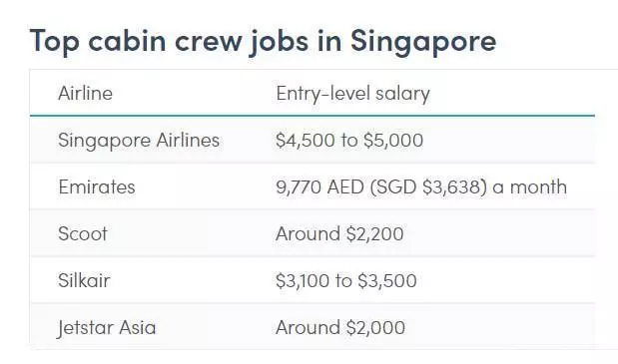Click the $4,500 to $5,000 salary cell
Screen dimensions: 618x364
click(349, 141)
